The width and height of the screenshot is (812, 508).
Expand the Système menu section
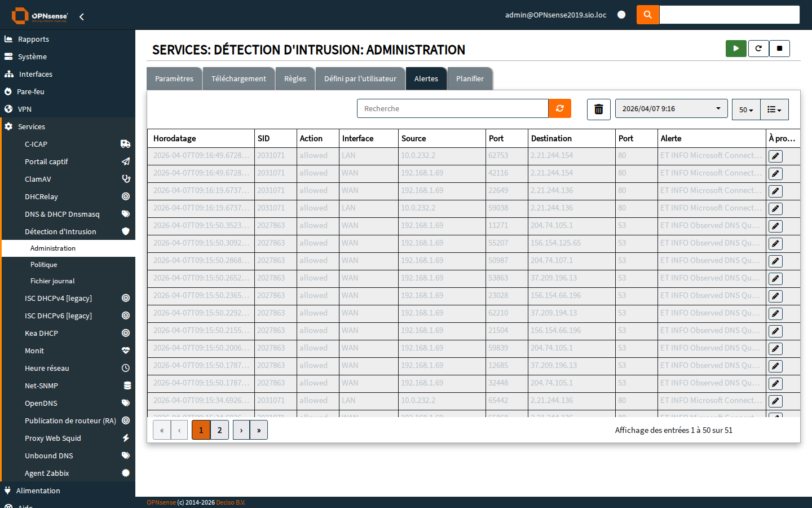tap(68, 56)
